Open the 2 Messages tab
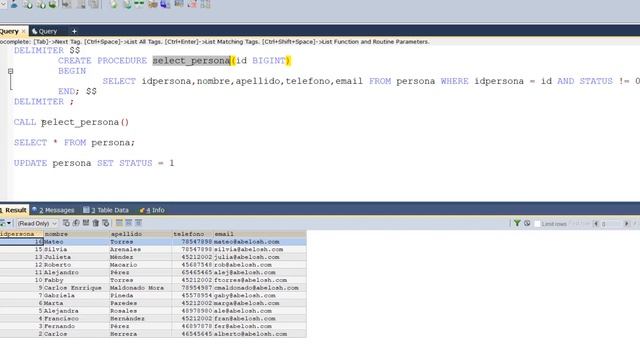640x360 pixels. coord(53,210)
